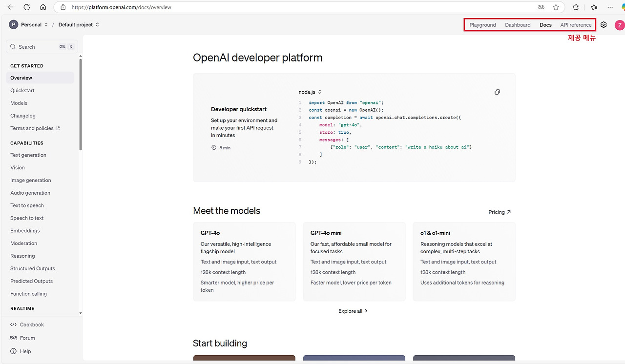
Task: Bookmark this page with the star icon
Action: click(x=556, y=7)
